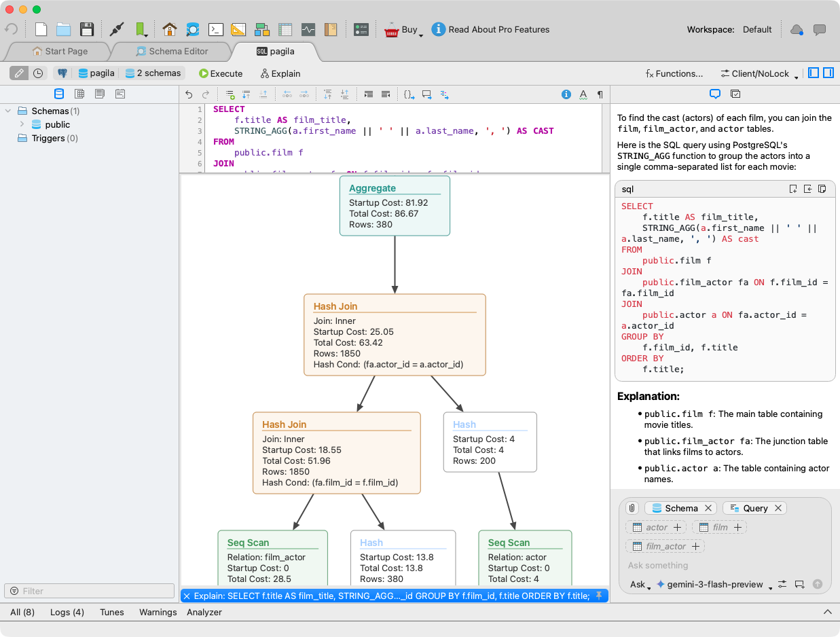Open the Client/NoLock mode dropdown

[759, 73]
